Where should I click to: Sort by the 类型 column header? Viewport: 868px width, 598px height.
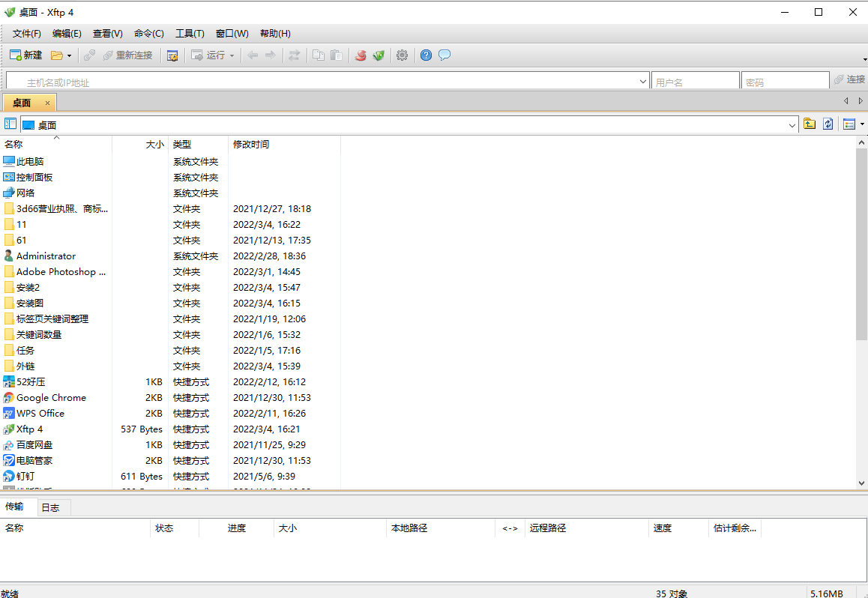(198, 145)
